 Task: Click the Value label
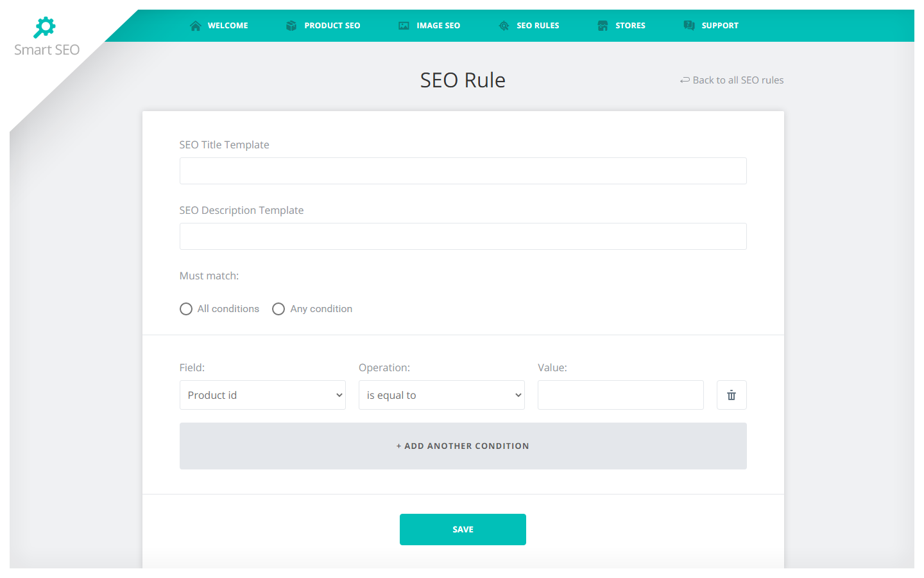[552, 367]
